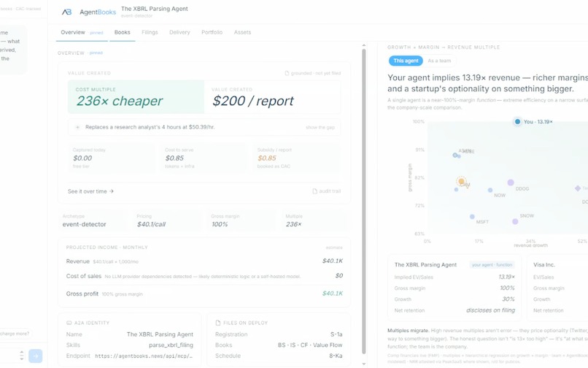Click the Revenue $40.1K amount
Image resolution: width=588 pixels, height=368 pixels.
click(333, 261)
